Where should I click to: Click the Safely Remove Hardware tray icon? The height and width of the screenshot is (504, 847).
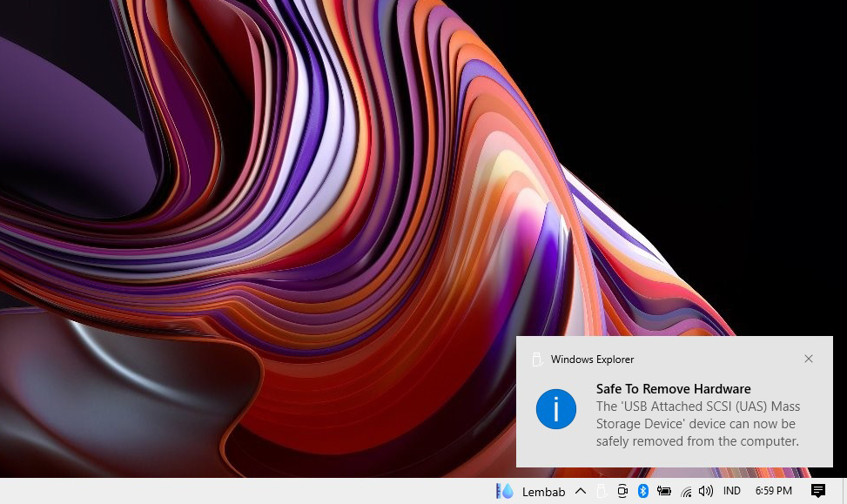click(602, 492)
